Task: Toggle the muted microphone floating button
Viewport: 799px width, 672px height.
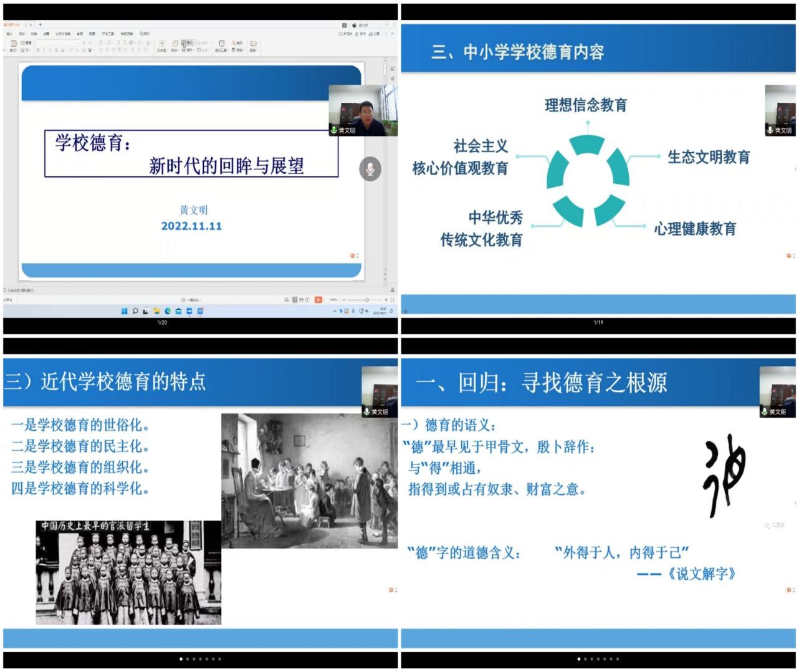Action: pos(370,169)
